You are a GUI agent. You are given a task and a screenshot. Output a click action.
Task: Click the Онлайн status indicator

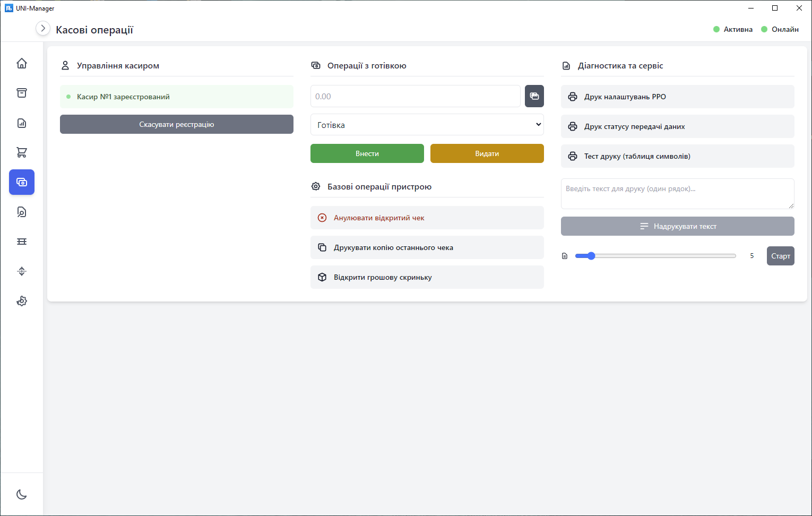(x=780, y=29)
